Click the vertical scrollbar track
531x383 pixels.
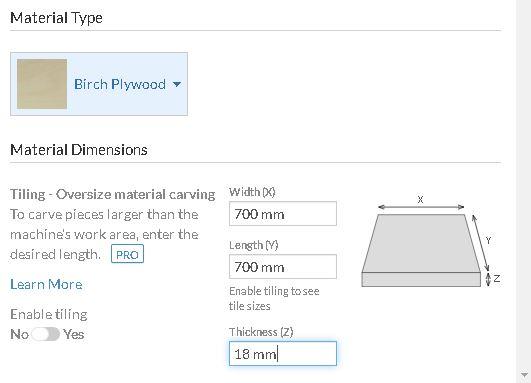tap(524, 185)
